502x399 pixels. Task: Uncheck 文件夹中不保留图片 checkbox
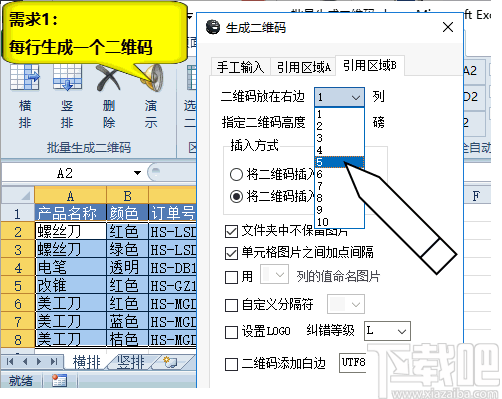coord(231,231)
